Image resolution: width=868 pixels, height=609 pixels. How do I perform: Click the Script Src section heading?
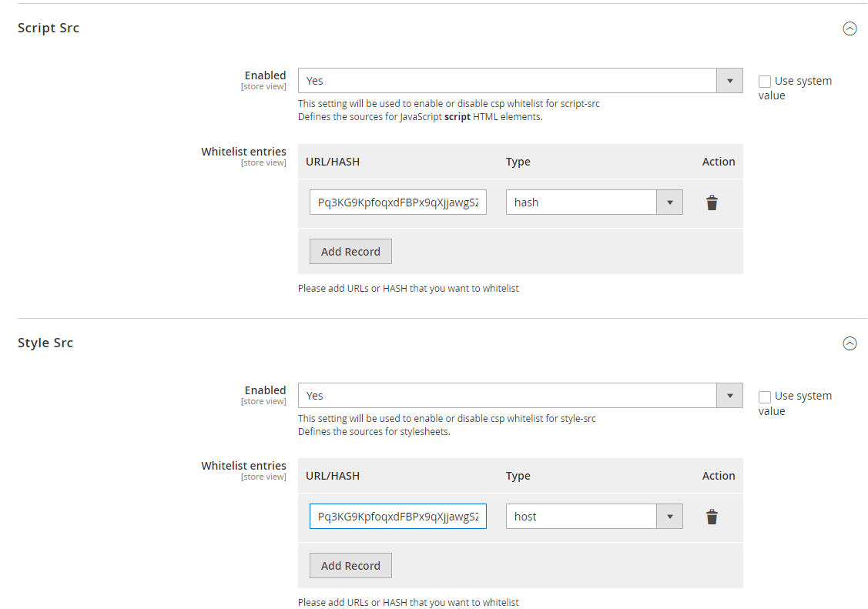pyautogui.click(x=49, y=28)
